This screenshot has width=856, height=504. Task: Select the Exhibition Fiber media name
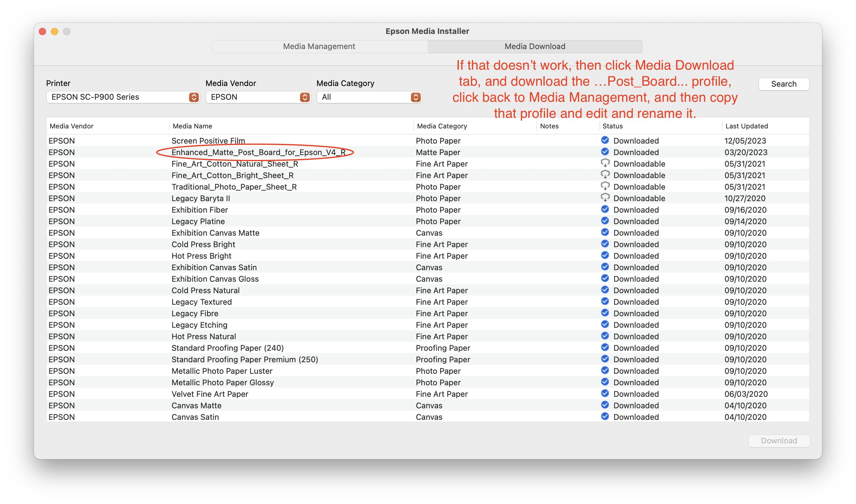(199, 210)
